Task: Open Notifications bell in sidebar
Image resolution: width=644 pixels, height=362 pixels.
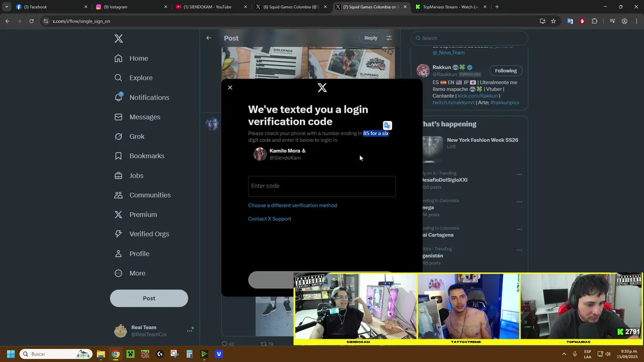Action: coord(142,98)
